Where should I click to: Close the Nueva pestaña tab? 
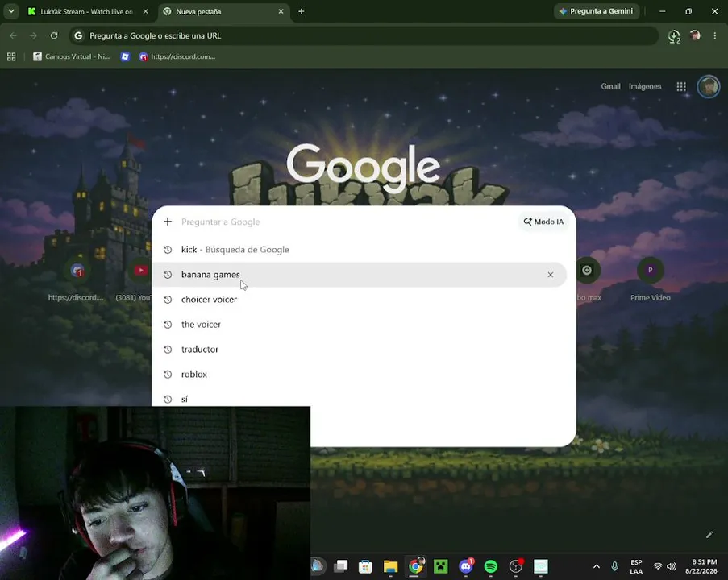point(281,11)
